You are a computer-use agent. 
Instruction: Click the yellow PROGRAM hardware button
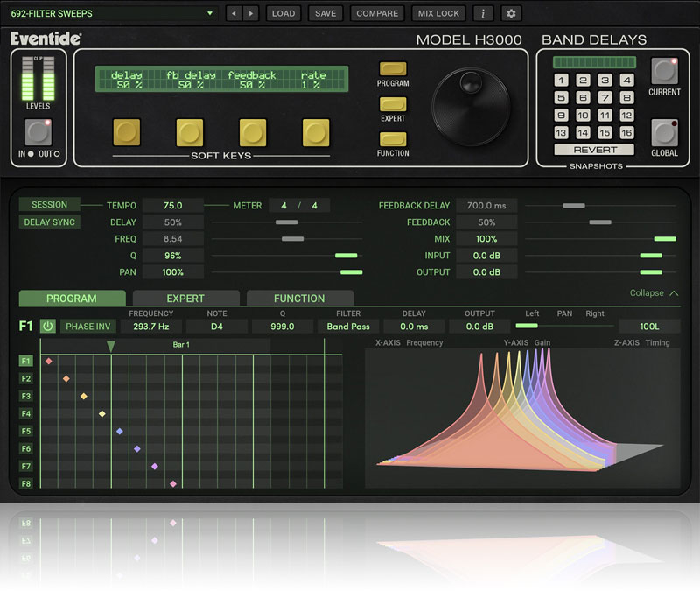[393, 69]
